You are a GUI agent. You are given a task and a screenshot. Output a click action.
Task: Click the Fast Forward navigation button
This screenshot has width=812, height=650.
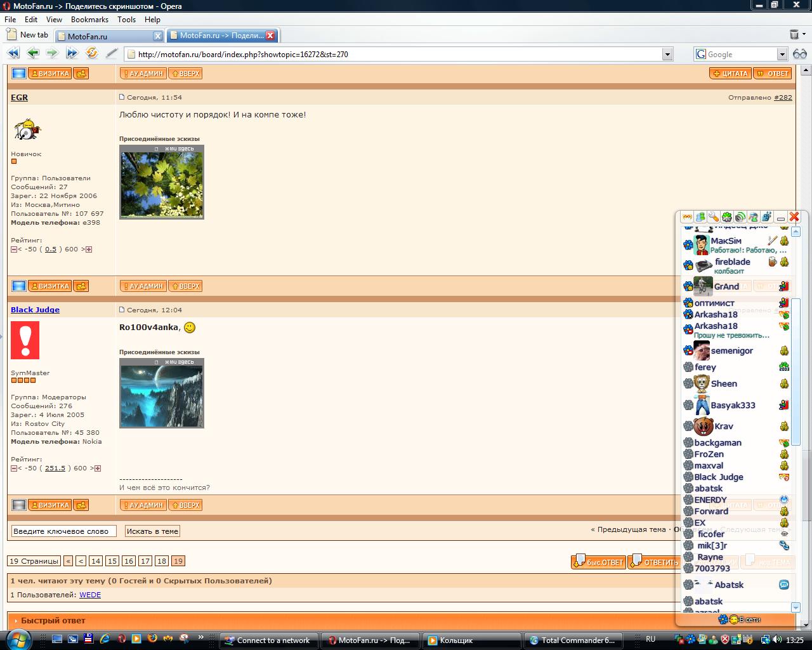pyautogui.click(x=72, y=53)
